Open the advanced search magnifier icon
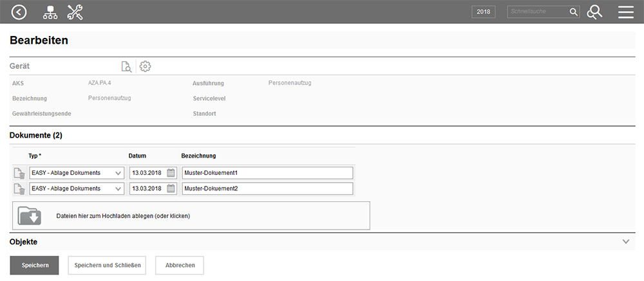Image resolution: width=644 pixels, height=281 pixels. point(594,12)
